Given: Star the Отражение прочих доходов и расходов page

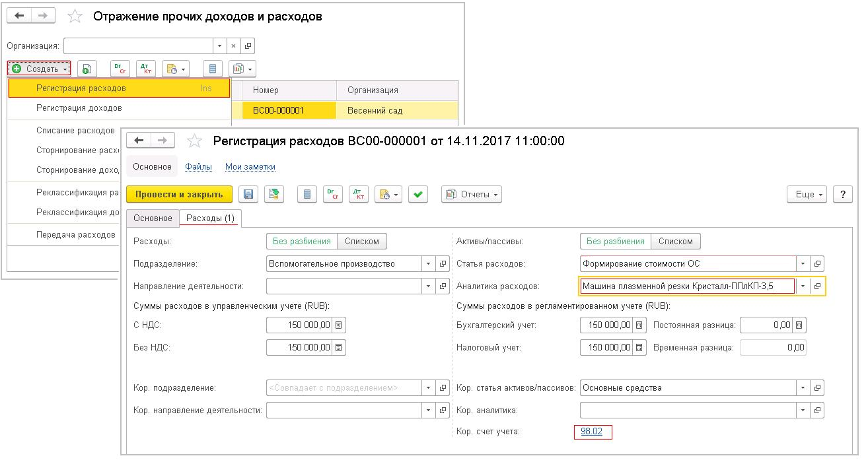Looking at the screenshot, I should pyautogui.click(x=75, y=16).
